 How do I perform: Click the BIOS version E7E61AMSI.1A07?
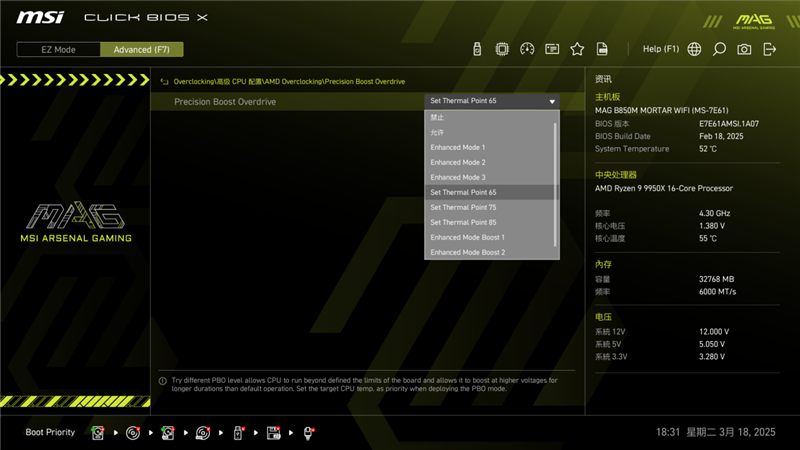(x=729, y=123)
